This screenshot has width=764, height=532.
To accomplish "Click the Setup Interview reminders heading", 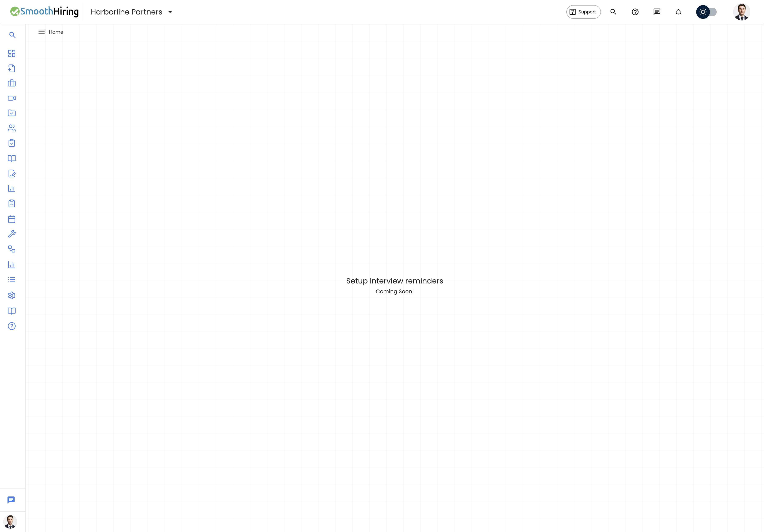I will [395, 281].
